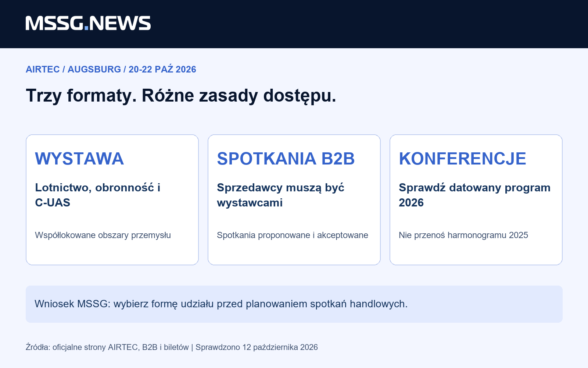Viewport: 588px width, 368px height.
Task: Click "Lotnictwo, obronność i C-UAS" subtitle
Action: coord(98,195)
